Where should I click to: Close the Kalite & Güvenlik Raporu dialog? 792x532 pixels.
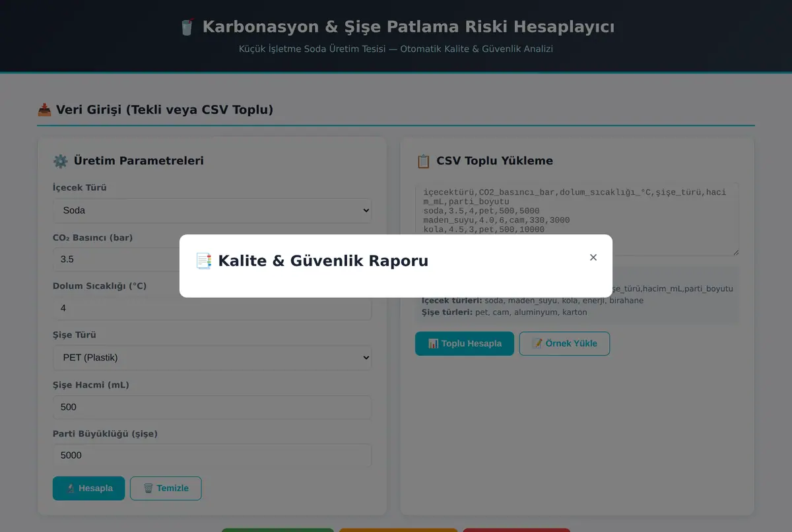[x=593, y=257]
